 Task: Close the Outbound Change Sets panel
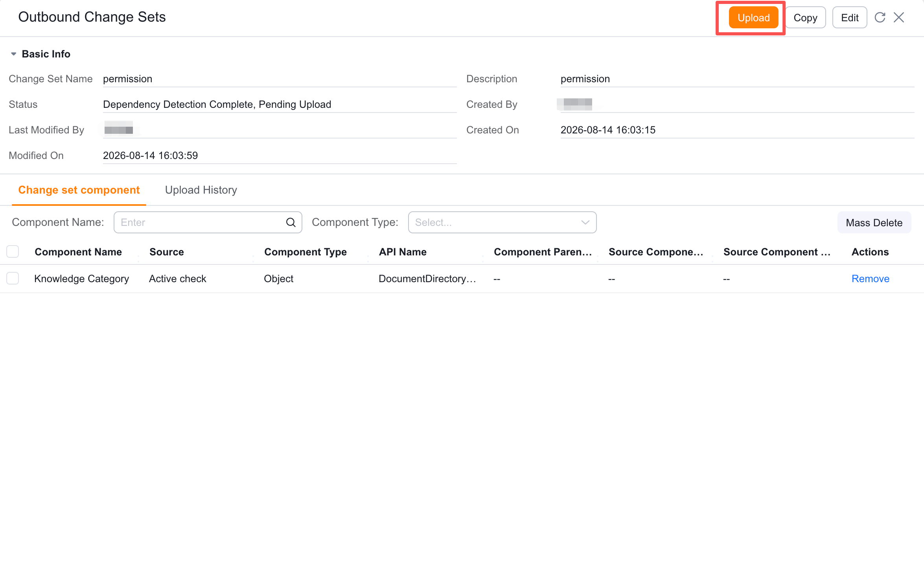[899, 17]
